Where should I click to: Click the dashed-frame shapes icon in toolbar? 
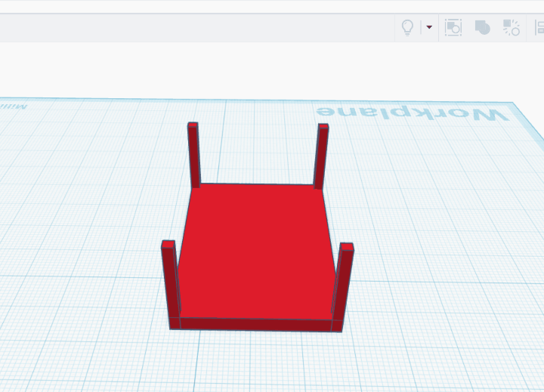pyautogui.click(x=453, y=27)
